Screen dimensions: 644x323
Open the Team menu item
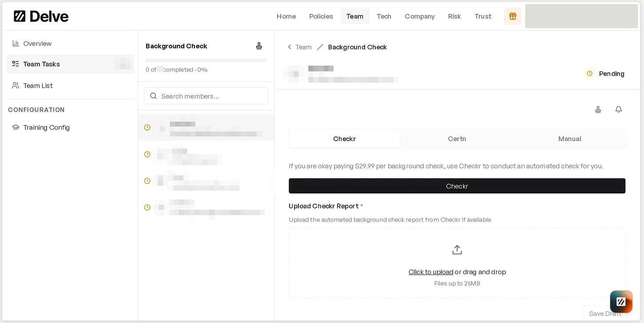pyautogui.click(x=355, y=16)
